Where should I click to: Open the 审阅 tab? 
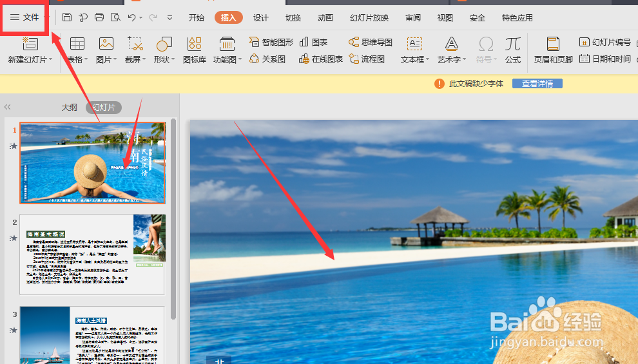413,17
